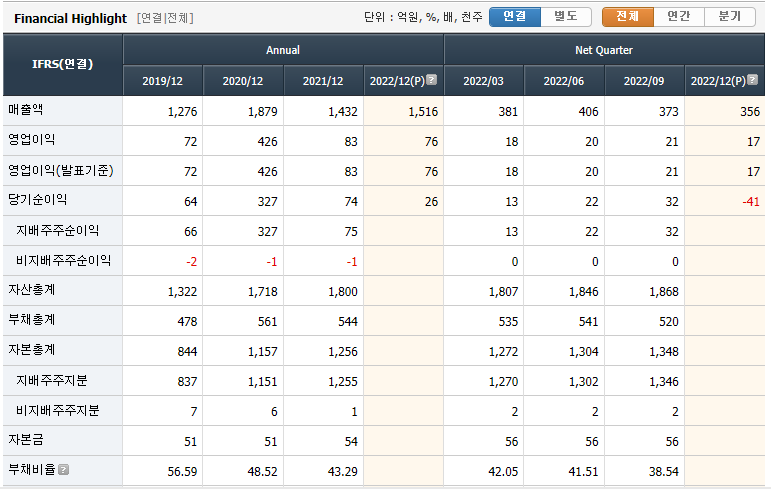Click 부채총계 value 520
Viewport: 771px width, 489px height.
(x=669, y=322)
